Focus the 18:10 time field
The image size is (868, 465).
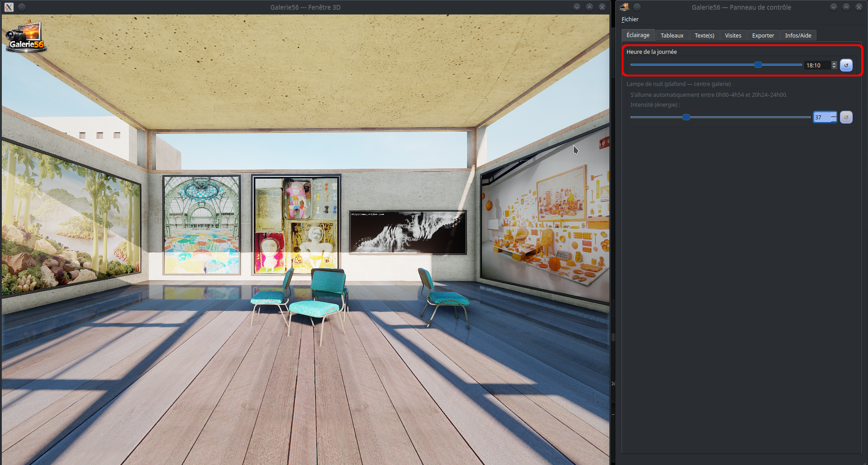817,66
